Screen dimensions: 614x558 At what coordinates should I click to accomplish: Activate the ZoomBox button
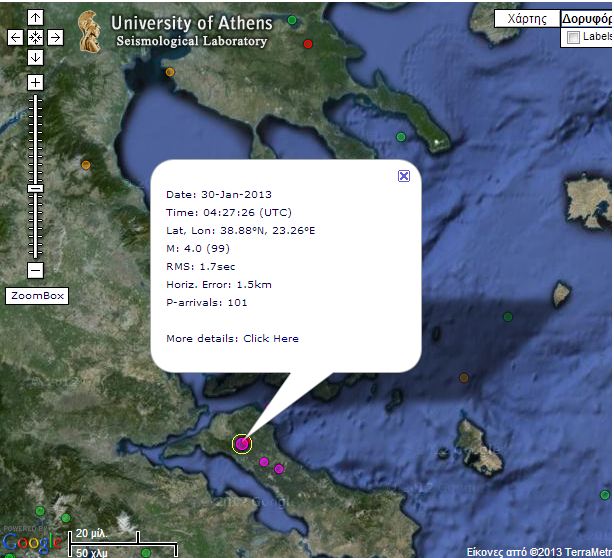point(36,296)
